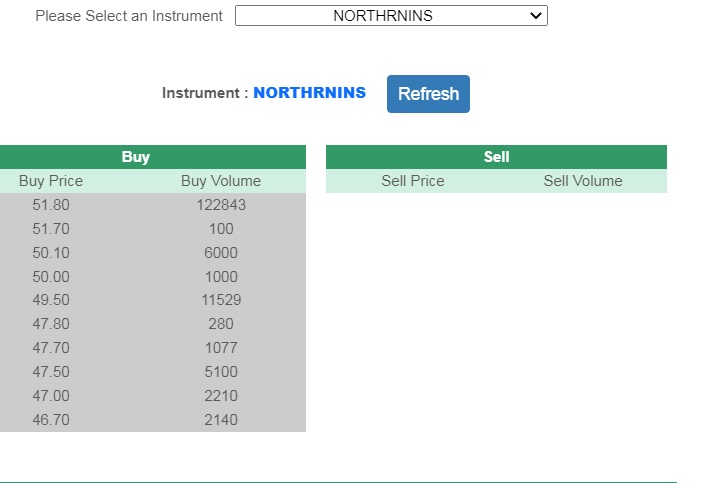
Task: Select the 2210 buy volume cell
Action: [221, 396]
